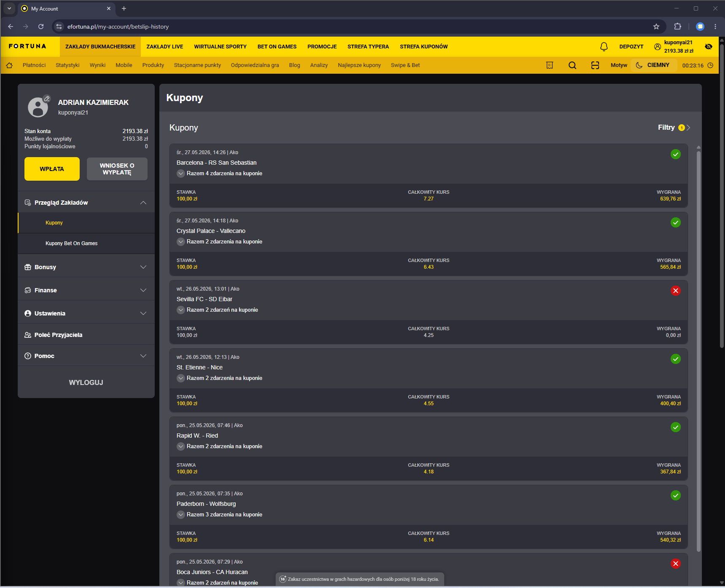The height and width of the screenshot is (588, 725).
Task: Open the Chrome profile icon
Action: point(700,27)
